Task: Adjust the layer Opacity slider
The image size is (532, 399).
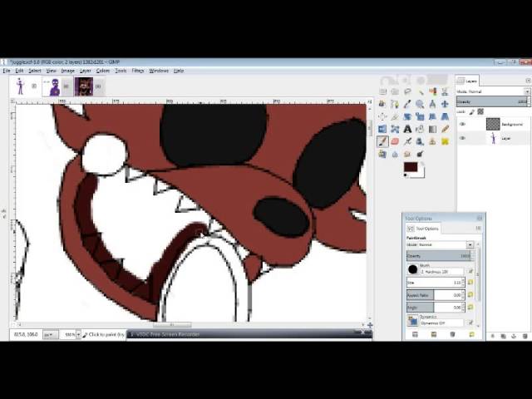Action: pos(493,101)
